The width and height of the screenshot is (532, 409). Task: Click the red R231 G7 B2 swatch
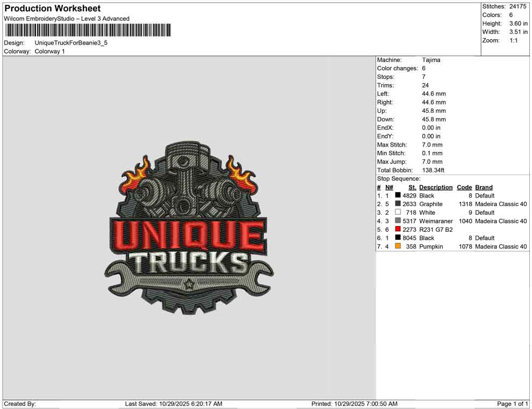(398, 229)
